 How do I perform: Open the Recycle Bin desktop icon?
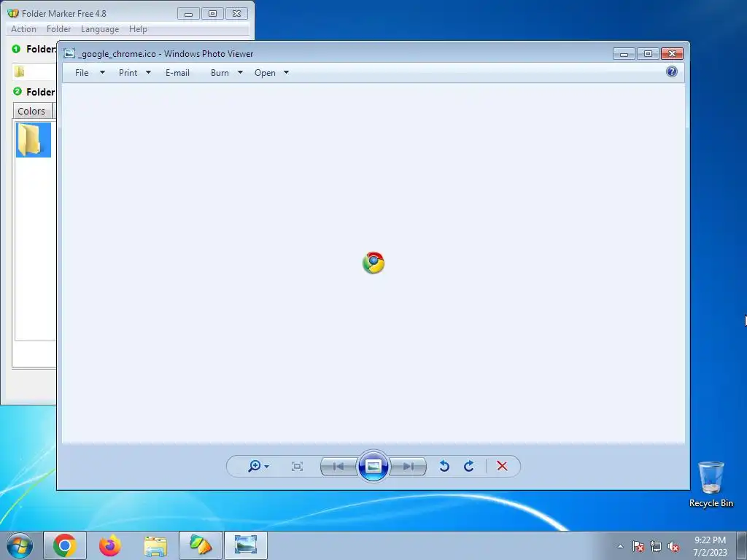tap(711, 484)
